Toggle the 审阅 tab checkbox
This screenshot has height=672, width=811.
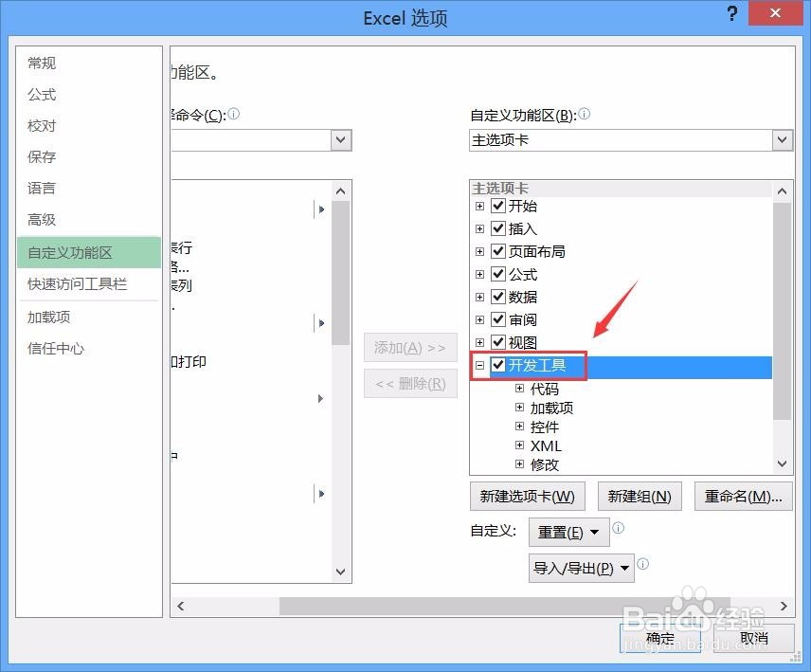pyautogui.click(x=498, y=319)
